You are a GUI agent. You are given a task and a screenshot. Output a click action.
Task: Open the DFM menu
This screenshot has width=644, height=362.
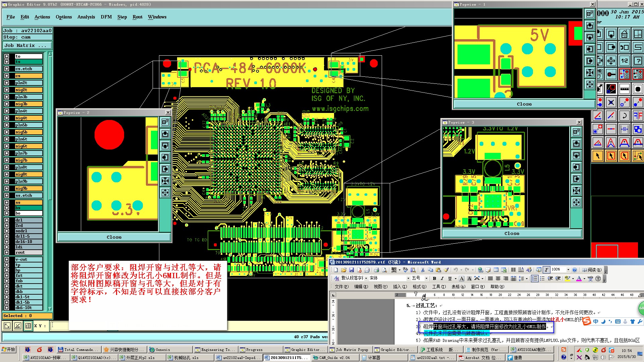point(106,17)
